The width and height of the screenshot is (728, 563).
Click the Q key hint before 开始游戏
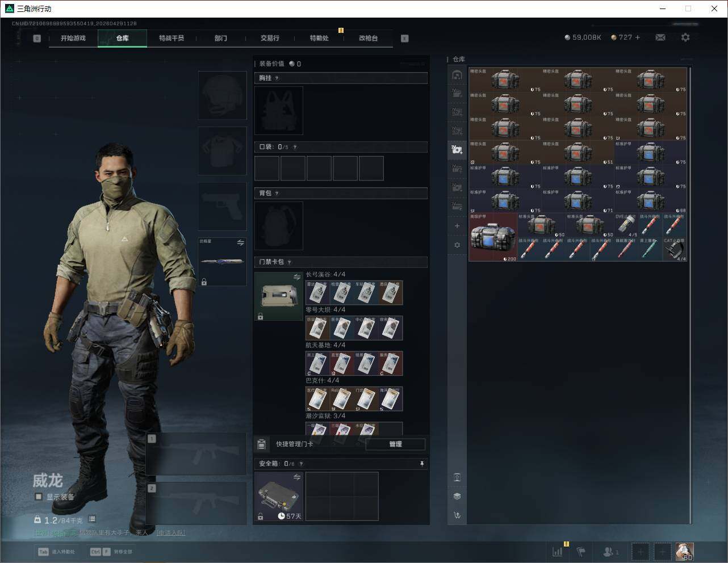coord(37,39)
